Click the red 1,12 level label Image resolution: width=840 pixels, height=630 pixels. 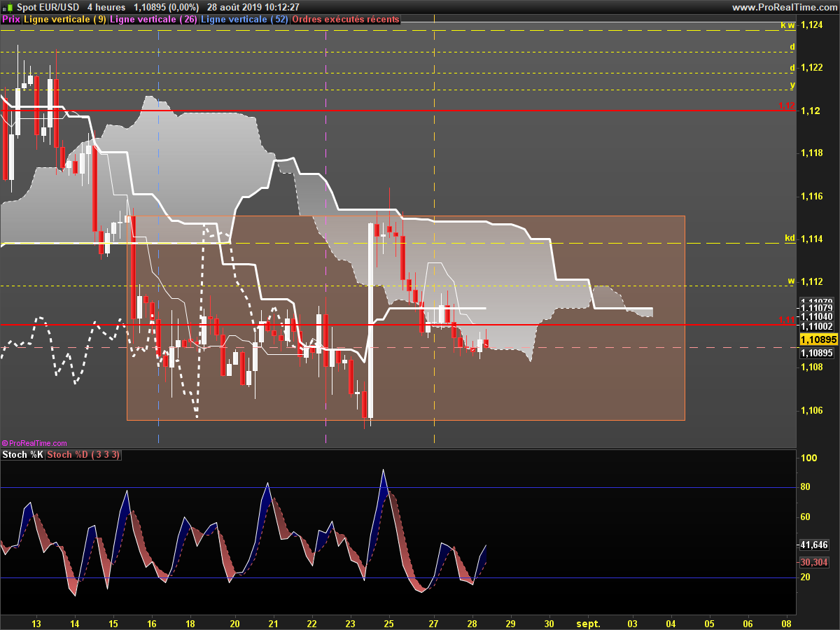tap(787, 106)
